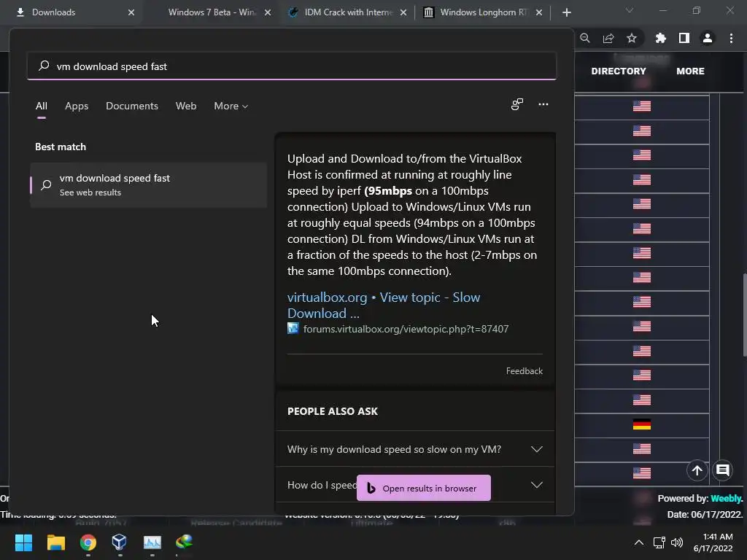Bookmark this page with star icon
The height and width of the screenshot is (560, 747).
632,38
